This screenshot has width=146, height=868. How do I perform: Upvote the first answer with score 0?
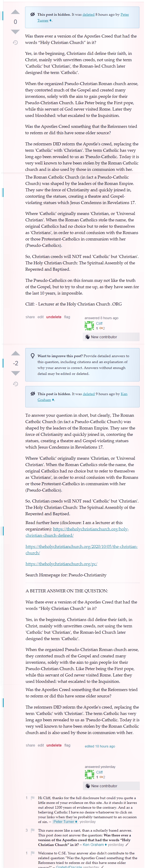(15, 12)
